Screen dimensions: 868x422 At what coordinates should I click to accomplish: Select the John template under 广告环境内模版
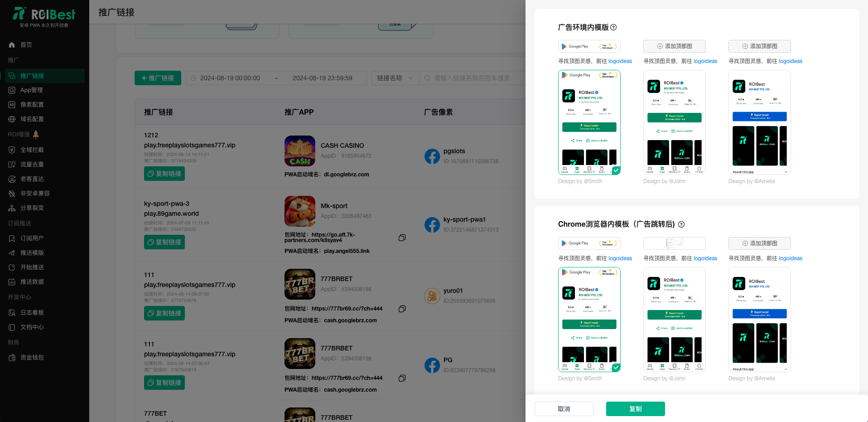(675, 122)
